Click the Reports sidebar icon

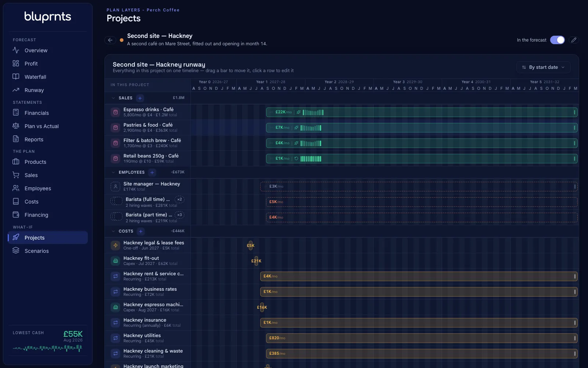16,139
